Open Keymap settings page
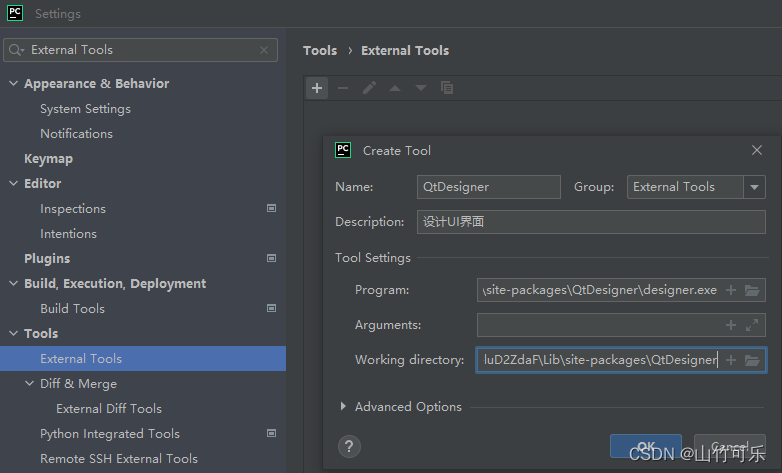Image resolution: width=782 pixels, height=473 pixels. (48, 159)
